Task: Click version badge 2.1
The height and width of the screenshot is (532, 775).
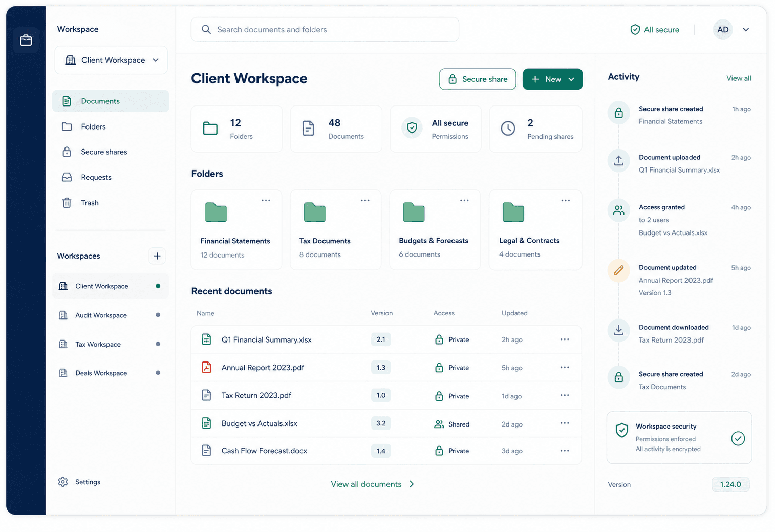Action: 381,339
